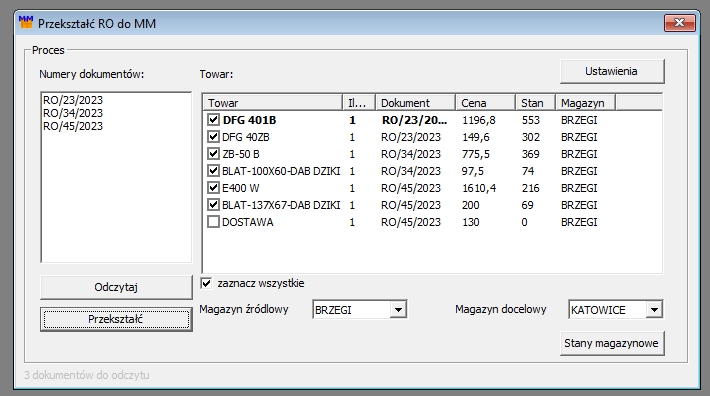This screenshot has width=710, height=396.
Task: Select RO/34/2023 in document numbers list
Action: [x=73, y=113]
